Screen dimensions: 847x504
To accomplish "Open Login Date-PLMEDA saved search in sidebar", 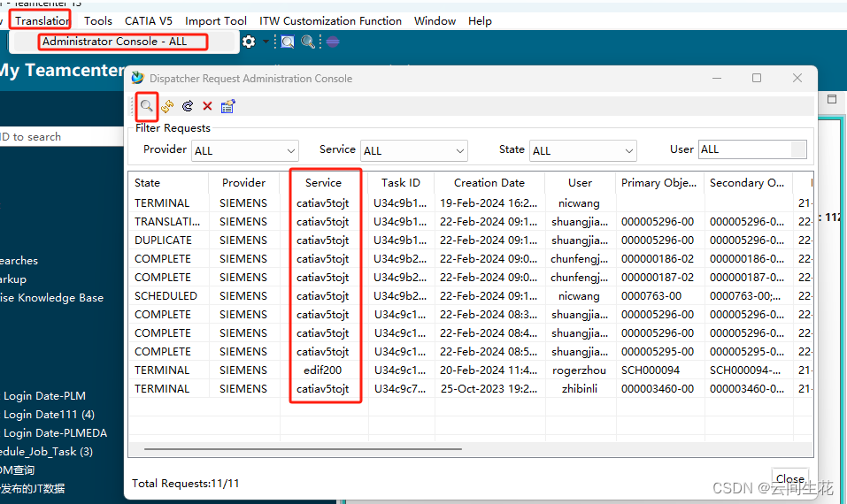I will 55,432.
